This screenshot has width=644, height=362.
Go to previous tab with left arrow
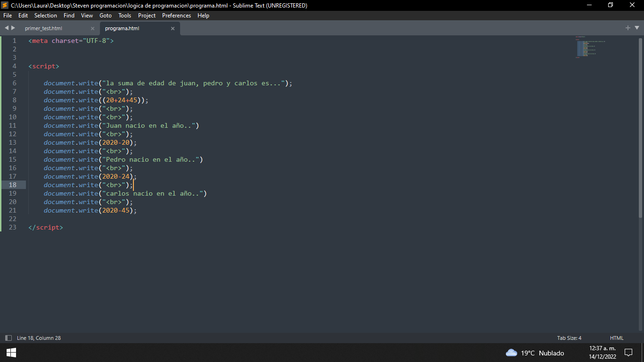(x=7, y=28)
